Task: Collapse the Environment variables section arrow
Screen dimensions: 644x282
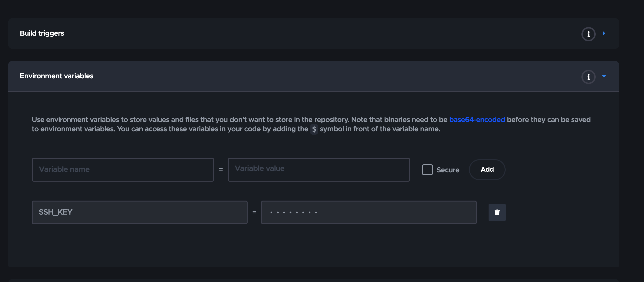Action: point(604,76)
